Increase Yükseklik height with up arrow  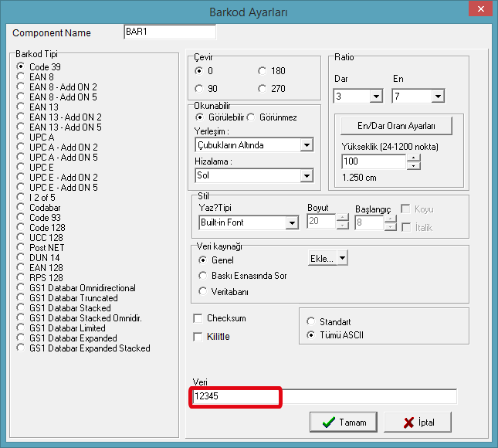tap(414, 158)
